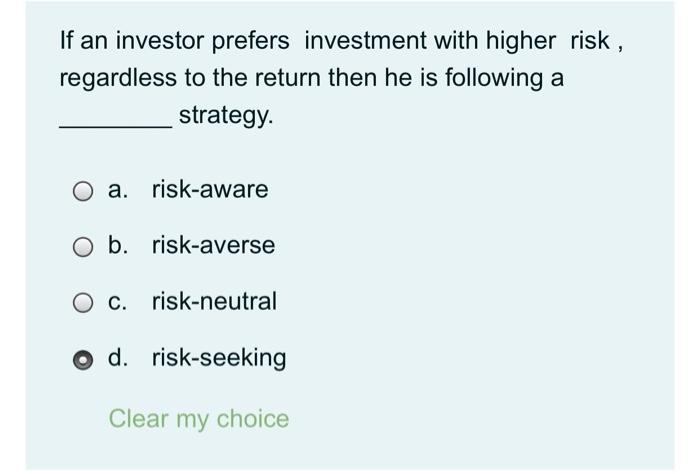The height and width of the screenshot is (474, 700).
Task: Click the selected risk-seeking radio button
Action: 83,359
